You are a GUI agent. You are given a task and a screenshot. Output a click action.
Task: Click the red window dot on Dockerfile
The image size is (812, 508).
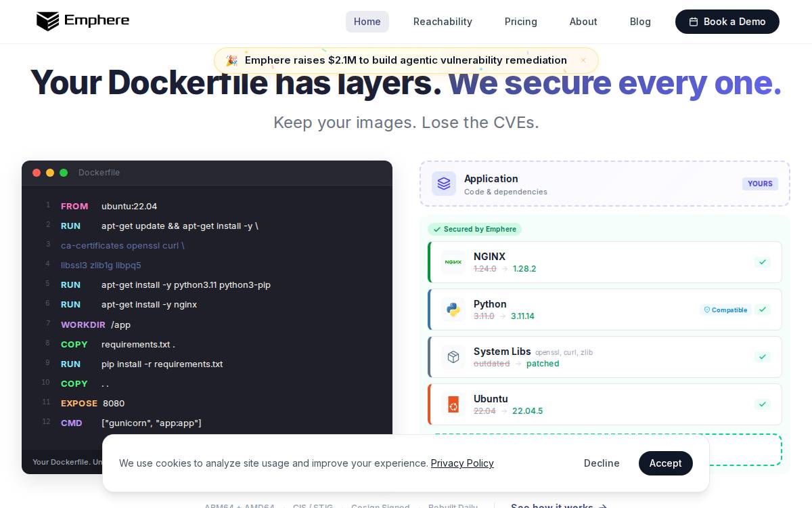pos(37,173)
